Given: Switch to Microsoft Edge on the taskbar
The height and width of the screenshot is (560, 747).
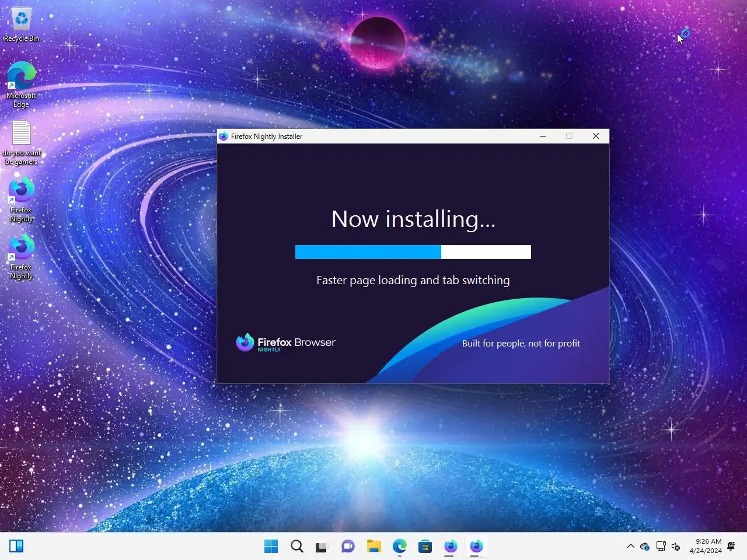Looking at the screenshot, I should click(x=400, y=546).
